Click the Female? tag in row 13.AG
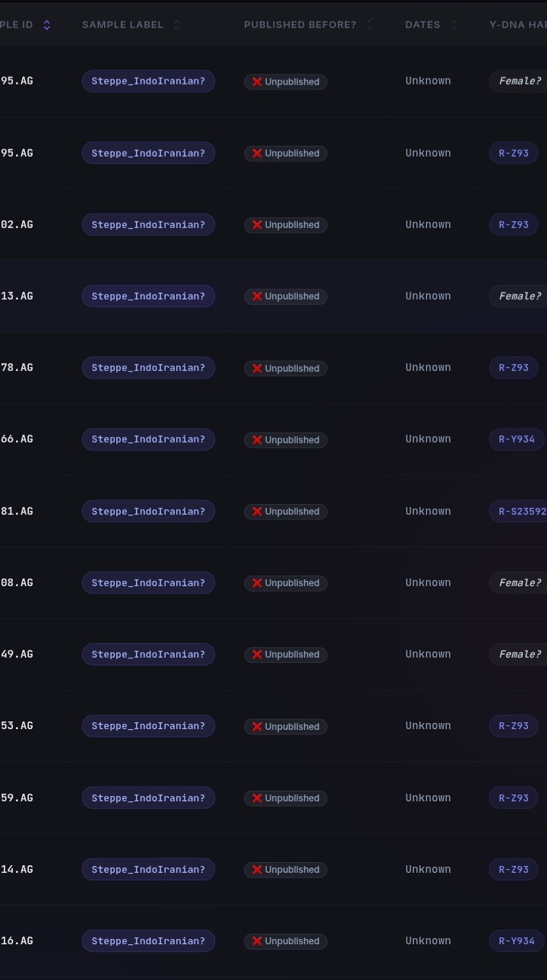The height and width of the screenshot is (980, 547). [x=518, y=297]
